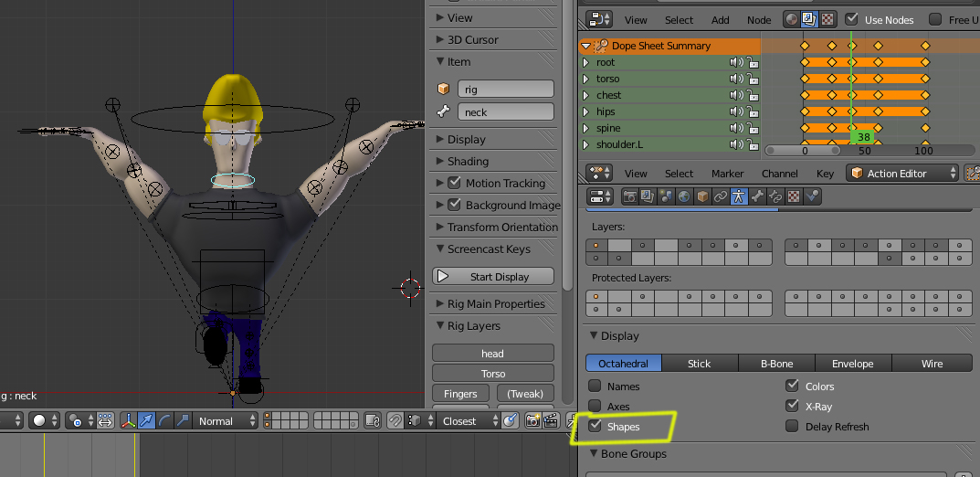Open the Node editor Add menu

720,20
